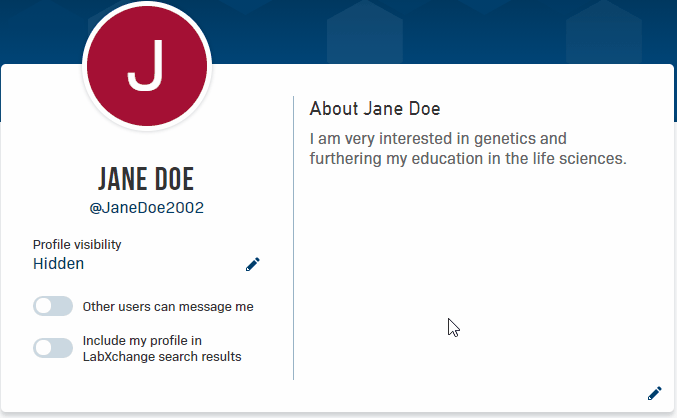
Task: Edit the profile visibility with the pencil icon
Action: [x=252, y=264]
